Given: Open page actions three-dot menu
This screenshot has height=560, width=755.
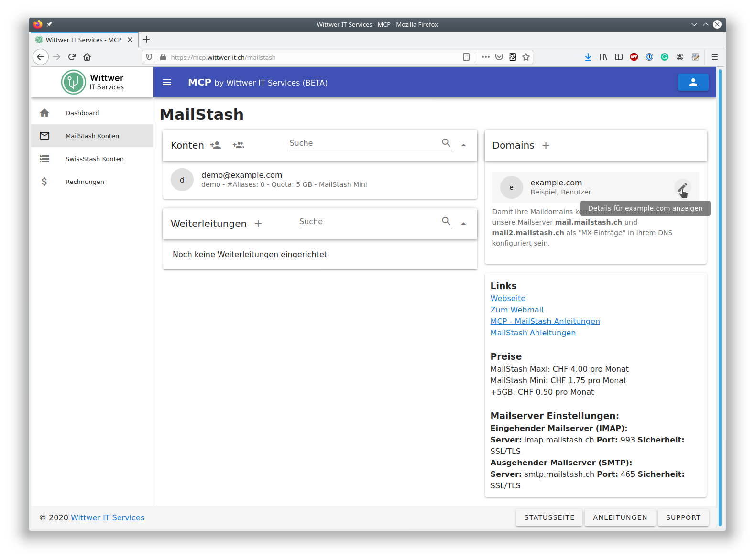Looking at the screenshot, I should tap(486, 57).
